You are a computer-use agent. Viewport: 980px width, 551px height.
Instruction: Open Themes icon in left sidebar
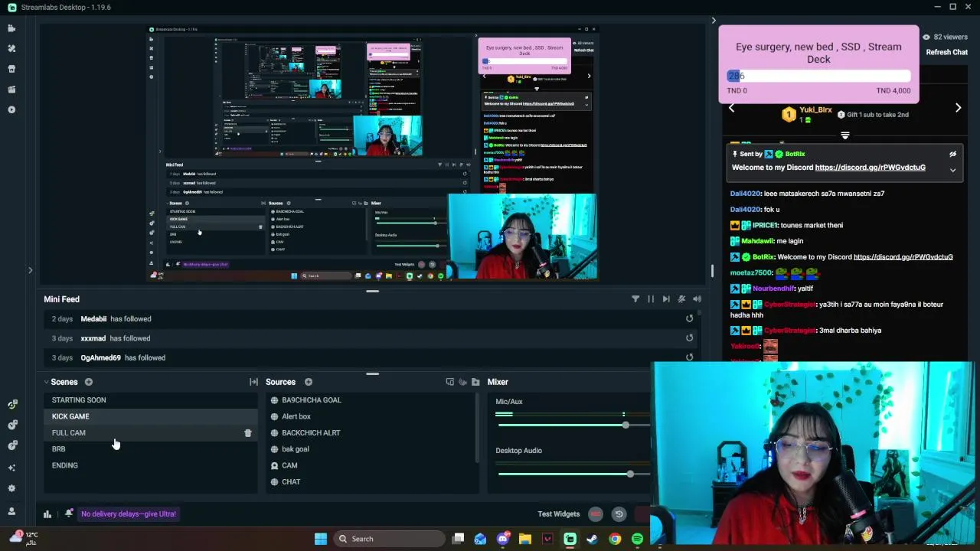pyautogui.click(x=11, y=48)
